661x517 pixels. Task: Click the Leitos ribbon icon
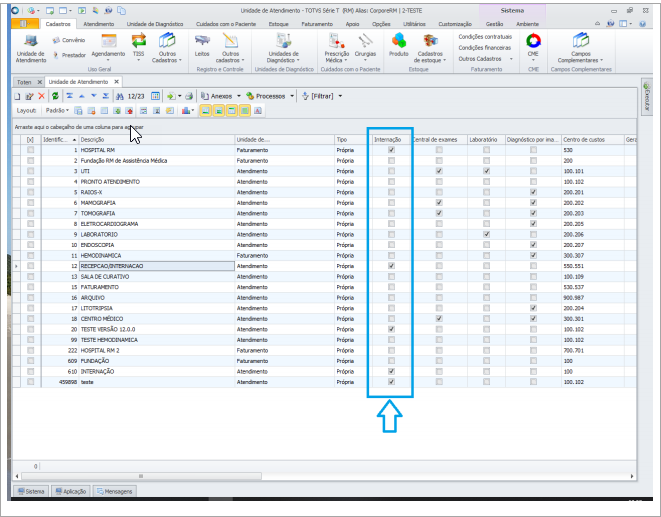click(202, 46)
